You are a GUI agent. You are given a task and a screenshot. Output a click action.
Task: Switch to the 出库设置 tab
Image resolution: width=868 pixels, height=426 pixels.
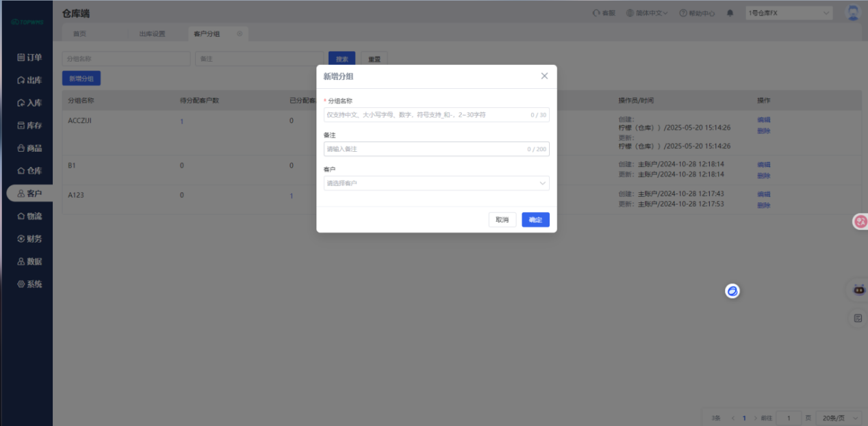pos(152,34)
